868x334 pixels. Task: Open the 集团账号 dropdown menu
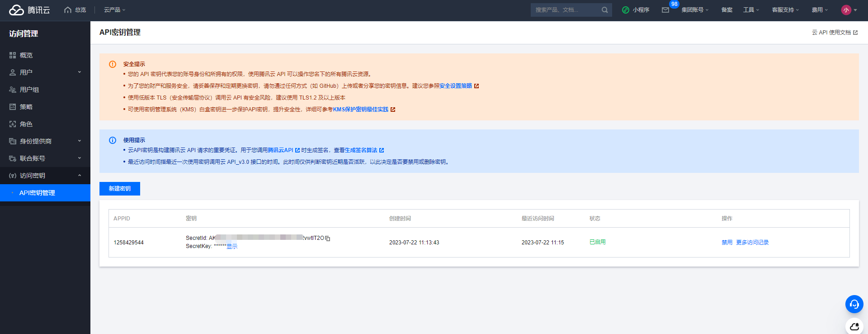pyautogui.click(x=695, y=10)
